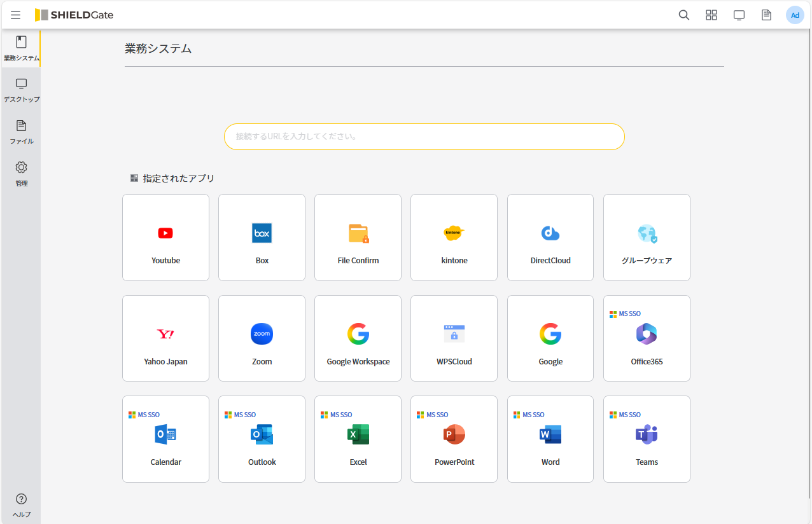Open the Word app
812x524 pixels.
550,439
